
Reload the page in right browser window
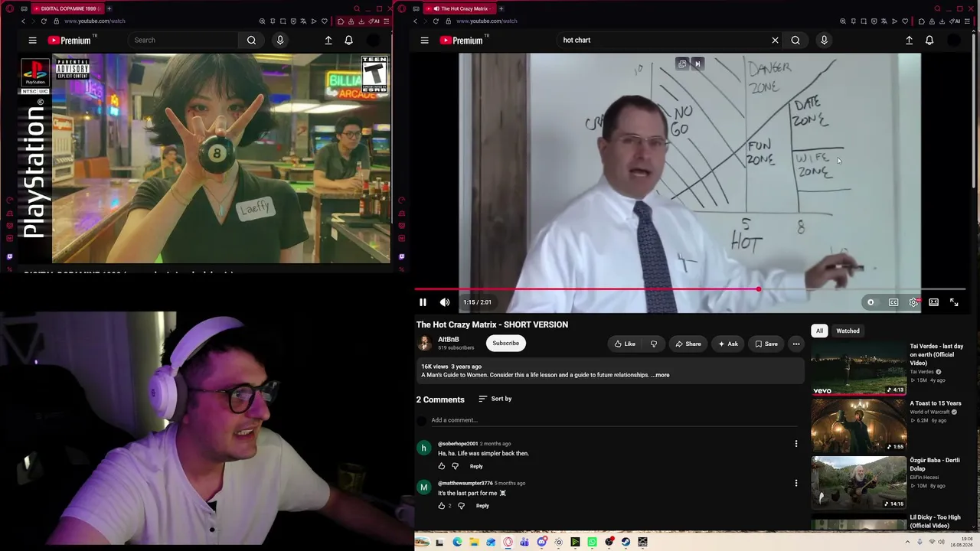(436, 21)
